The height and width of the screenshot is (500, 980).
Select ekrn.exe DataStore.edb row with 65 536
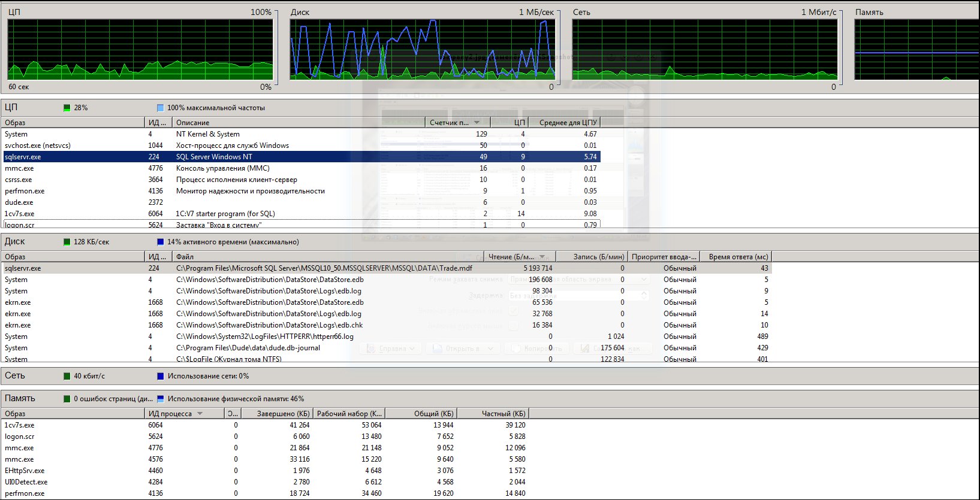pos(387,302)
